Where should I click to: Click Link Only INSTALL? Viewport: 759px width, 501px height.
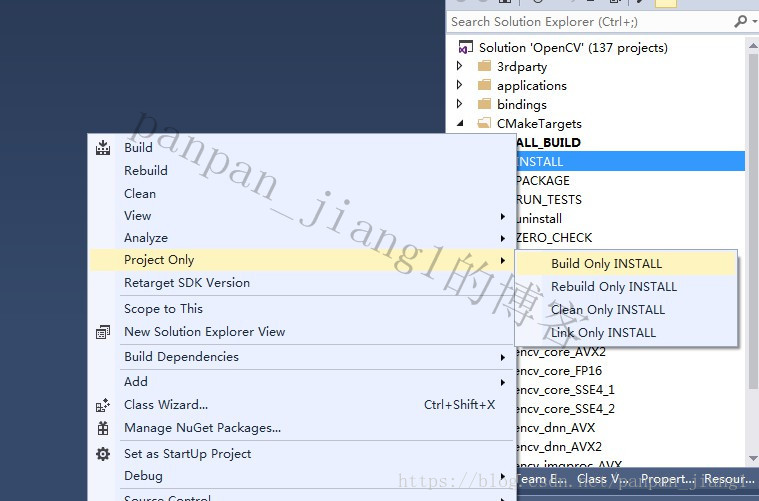coord(603,333)
